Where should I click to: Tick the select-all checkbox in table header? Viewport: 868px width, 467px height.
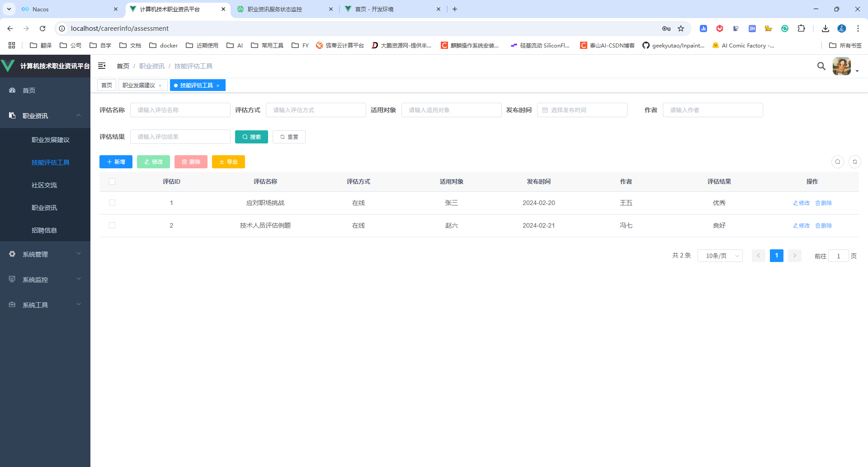pyautogui.click(x=112, y=181)
